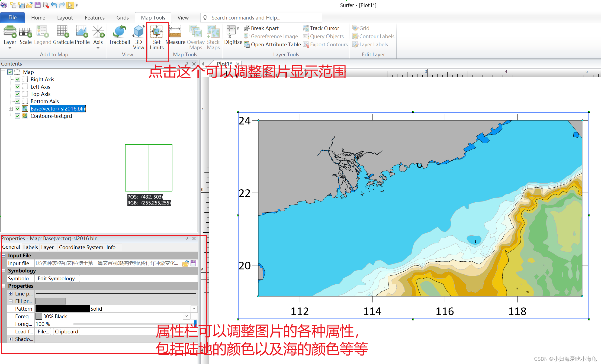Uncheck the Bottom Axis checkbox
The height and width of the screenshot is (364, 601).
17,101
